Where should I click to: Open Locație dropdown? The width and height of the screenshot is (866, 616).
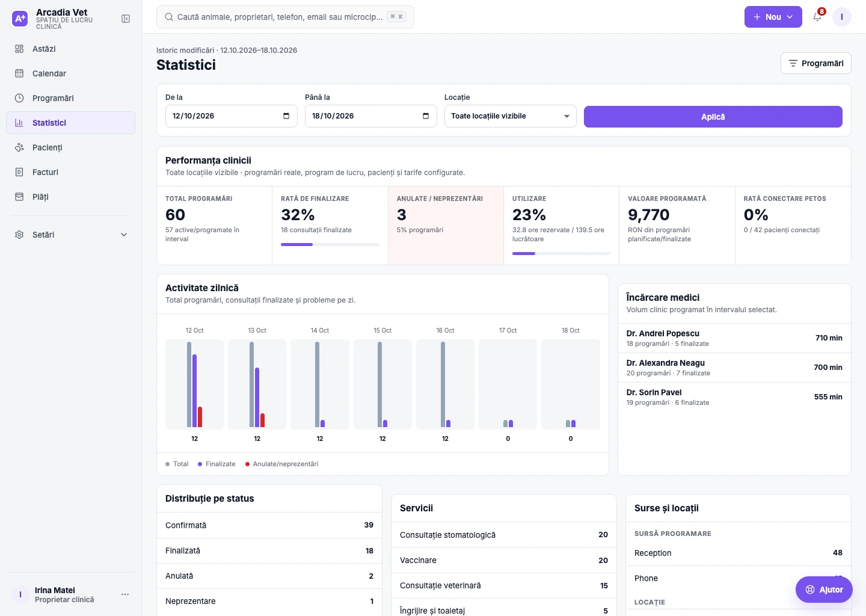[511, 116]
